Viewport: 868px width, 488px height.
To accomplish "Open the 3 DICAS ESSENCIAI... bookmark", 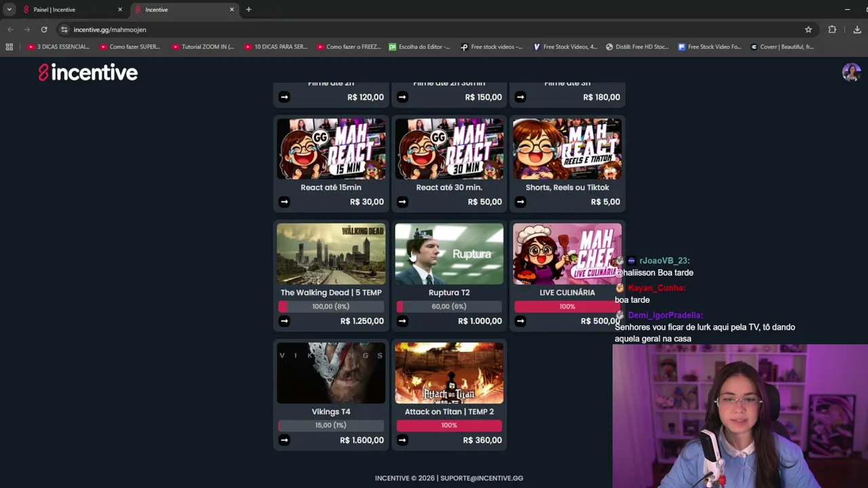I will click(x=58, y=47).
